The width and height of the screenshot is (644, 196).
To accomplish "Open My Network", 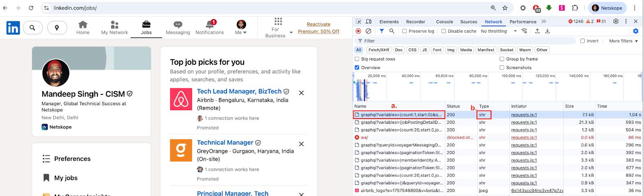I will [x=114, y=28].
